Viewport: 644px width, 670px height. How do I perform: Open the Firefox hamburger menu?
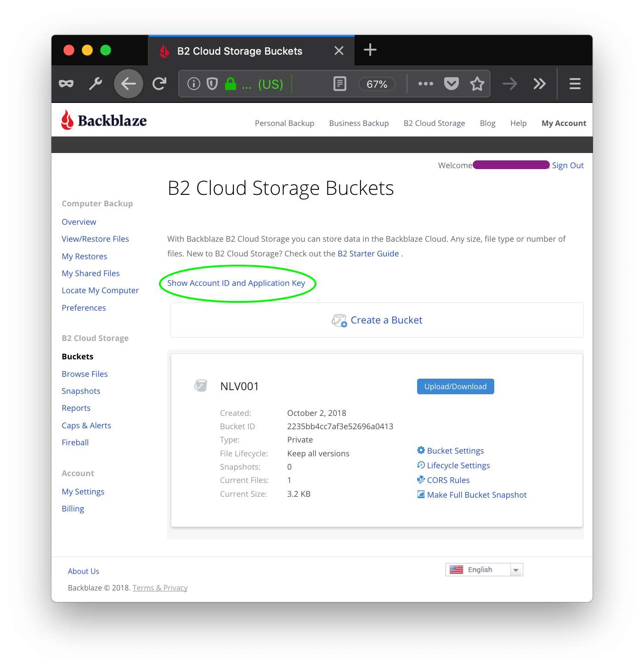click(575, 84)
